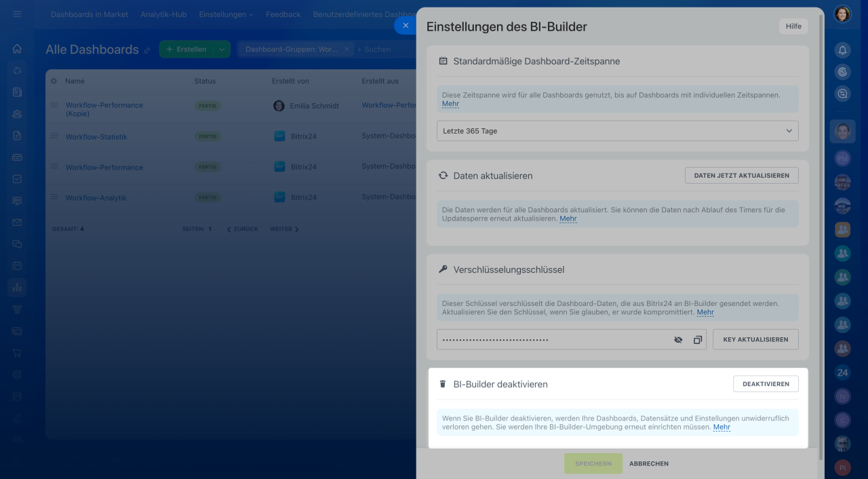Open the e-signature pen icon in left sidebar
Image resolution: width=868 pixels, height=479 pixels.
[x=17, y=418]
